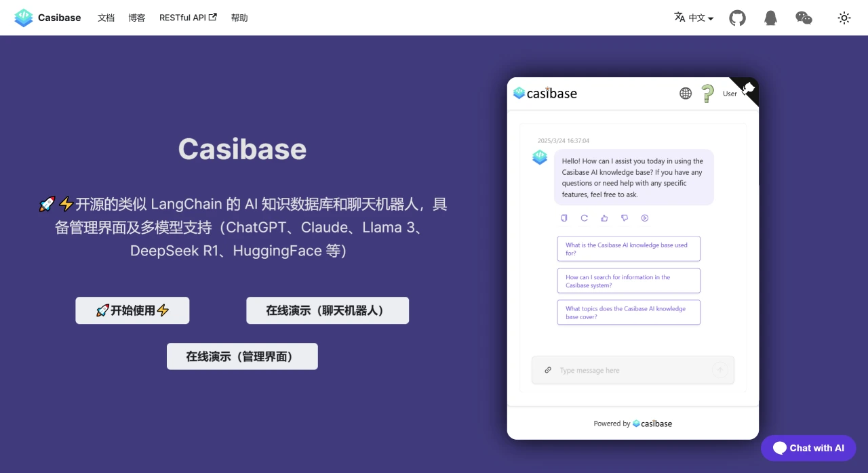Open the GitHub repository icon
The height and width of the screenshot is (473, 868).
737,18
